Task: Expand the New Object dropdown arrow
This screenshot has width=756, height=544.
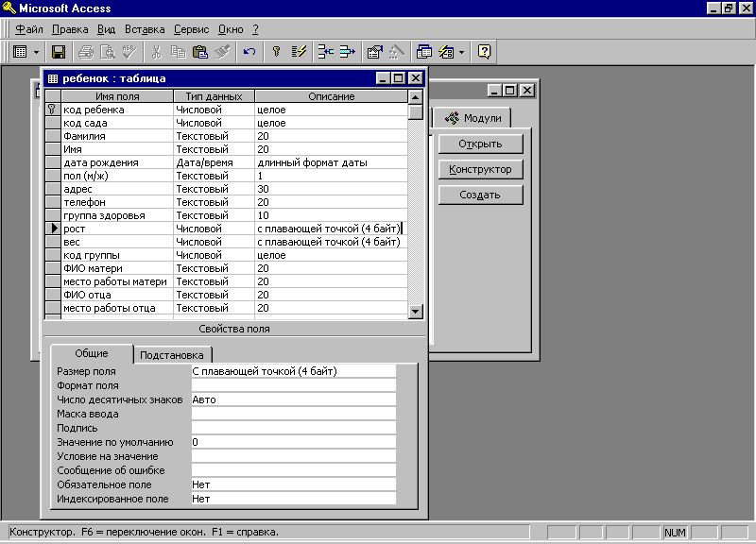Action: point(461,52)
